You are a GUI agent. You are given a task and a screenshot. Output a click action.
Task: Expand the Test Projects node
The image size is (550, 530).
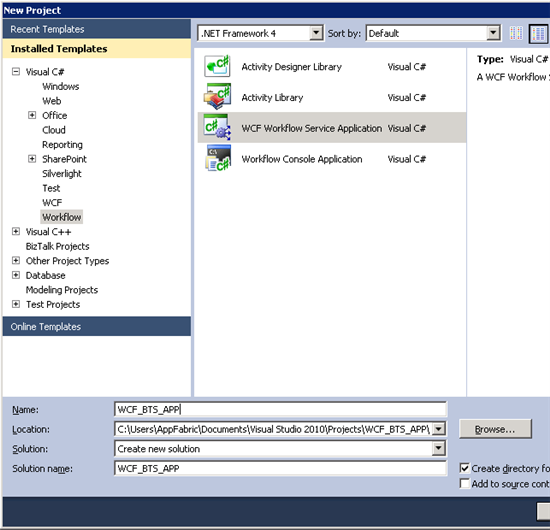(x=16, y=304)
